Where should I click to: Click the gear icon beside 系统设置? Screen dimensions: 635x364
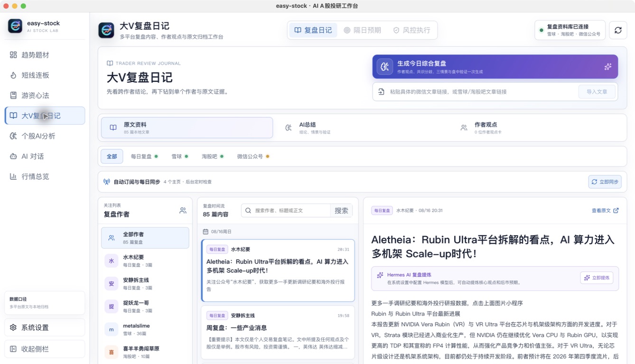click(13, 328)
